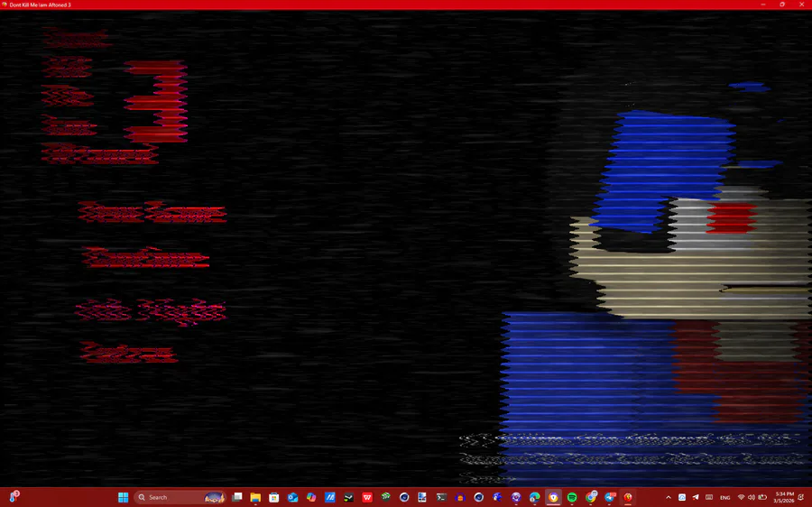Show hidden tray icons chevron
This screenshot has height=507, width=812.
click(x=668, y=498)
